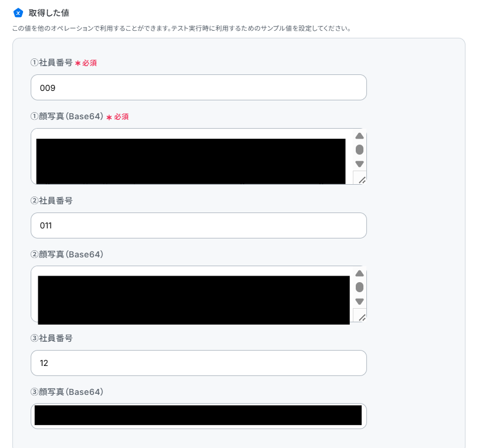The height and width of the screenshot is (448, 482).
Task: Focus the ③社員番号 field containing 12
Action: click(199, 363)
